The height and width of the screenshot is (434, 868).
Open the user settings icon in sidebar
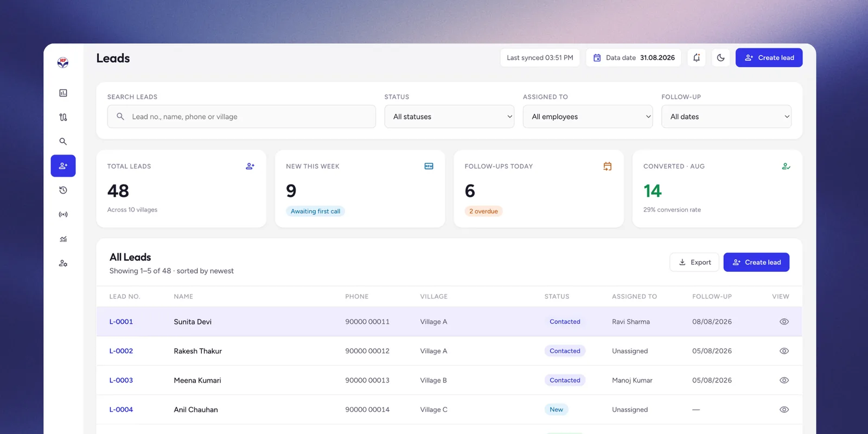pyautogui.click(x=63, y=263)
